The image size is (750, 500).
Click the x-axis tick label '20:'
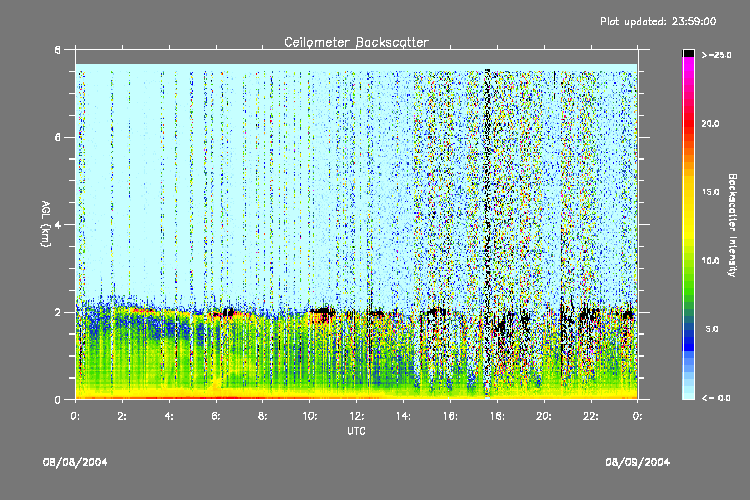pos(544,416)
